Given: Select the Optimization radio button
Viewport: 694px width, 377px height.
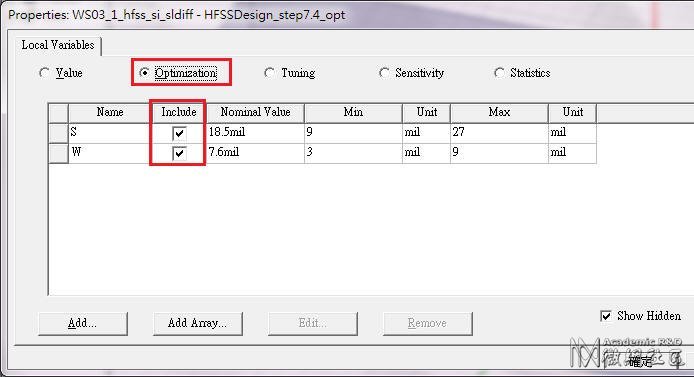Looking at the screenshot, I should tap(144, 73).
